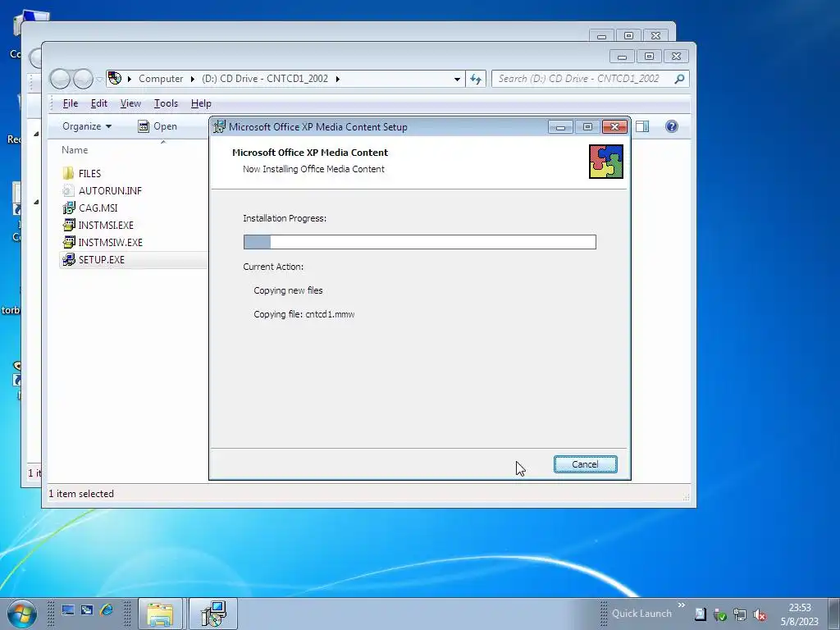Screen dimensions: 840x630
Task: Minimize the Office XP Setup dialog
Action: (x=560, y=127)
